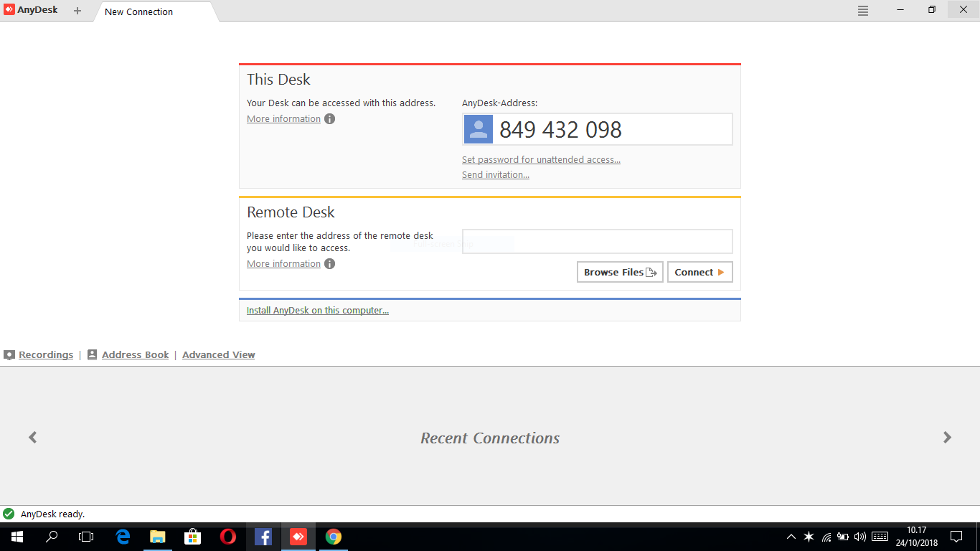Select the address 849 432 098
This screenshot has width=980, height=551.
click(x=560, y=129)
